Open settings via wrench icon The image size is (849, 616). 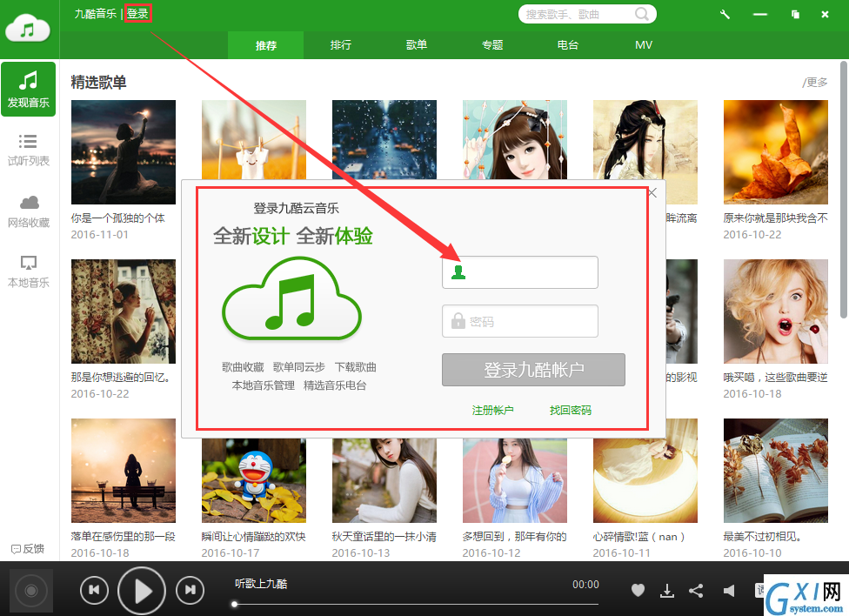pyautogui.click(x=725, y=15)
